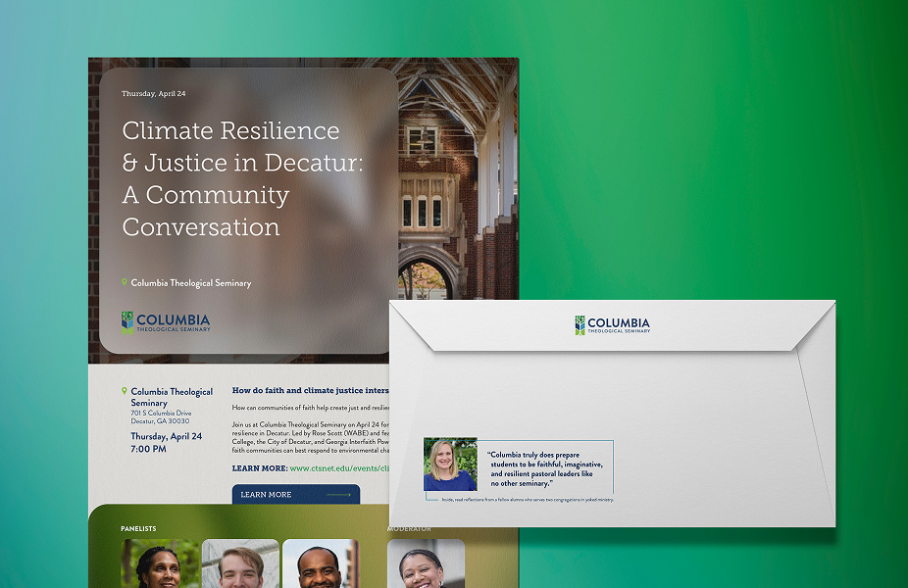The image size is (908, 588).
Task: Click the envelope quote "Columbia truly does prepare"
Action: [x=545, y=468]
